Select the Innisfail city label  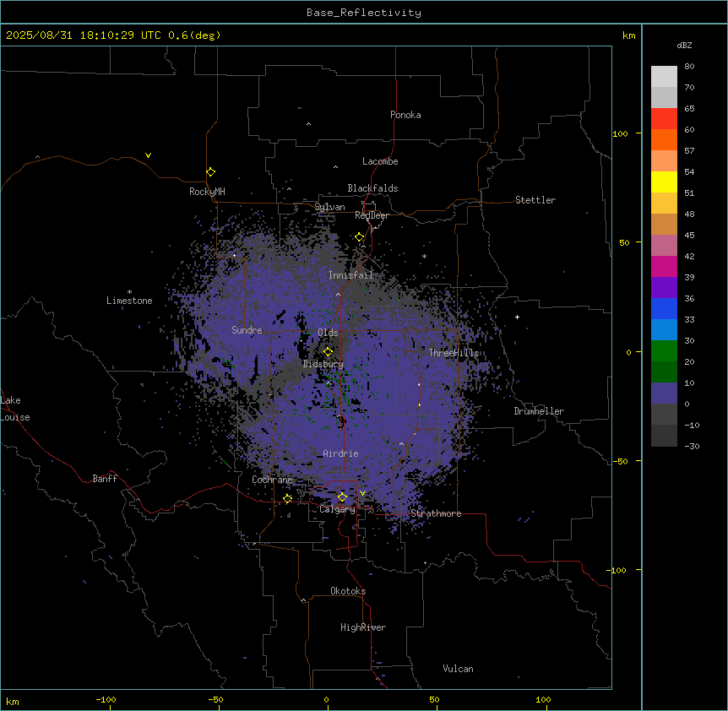point(351,275)
